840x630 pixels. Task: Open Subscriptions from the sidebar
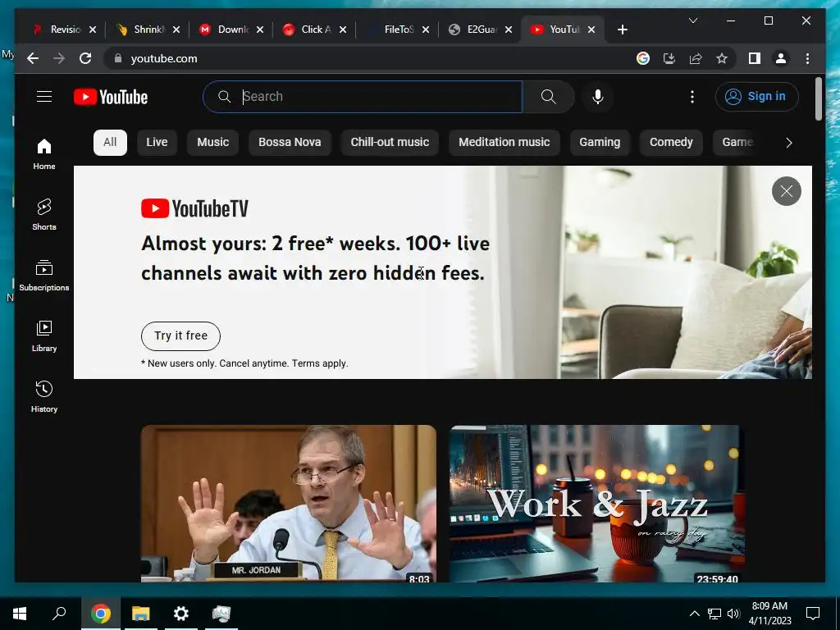coord(44,276)
